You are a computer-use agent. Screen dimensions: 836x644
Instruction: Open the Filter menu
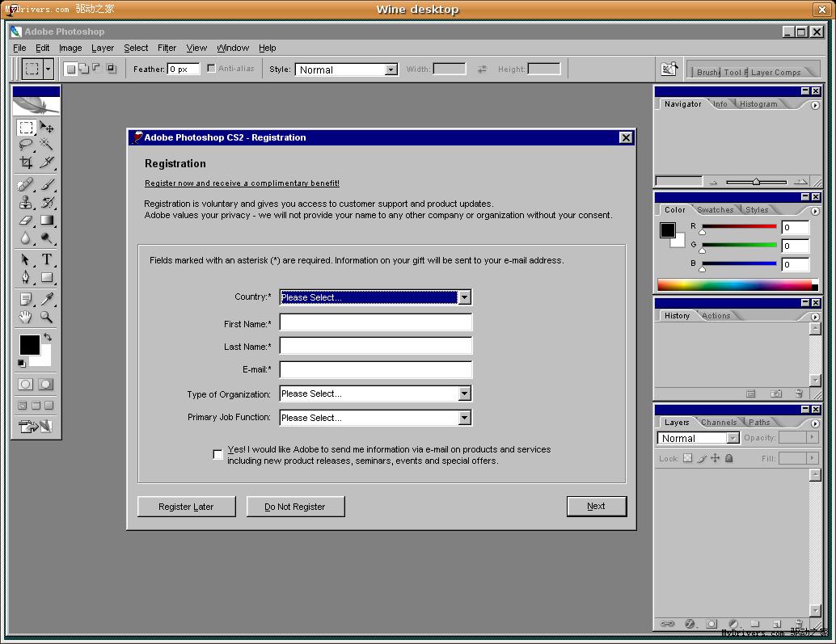point(167,48)
